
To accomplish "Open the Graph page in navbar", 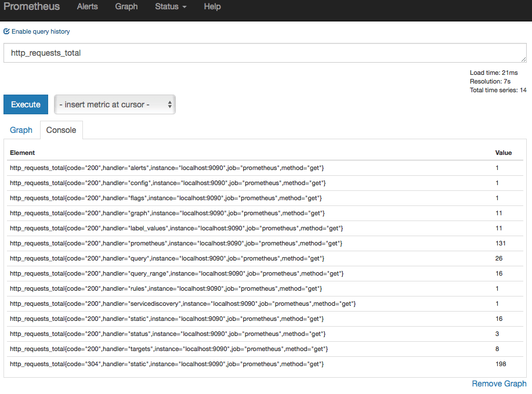I will (x=126, y=6).
